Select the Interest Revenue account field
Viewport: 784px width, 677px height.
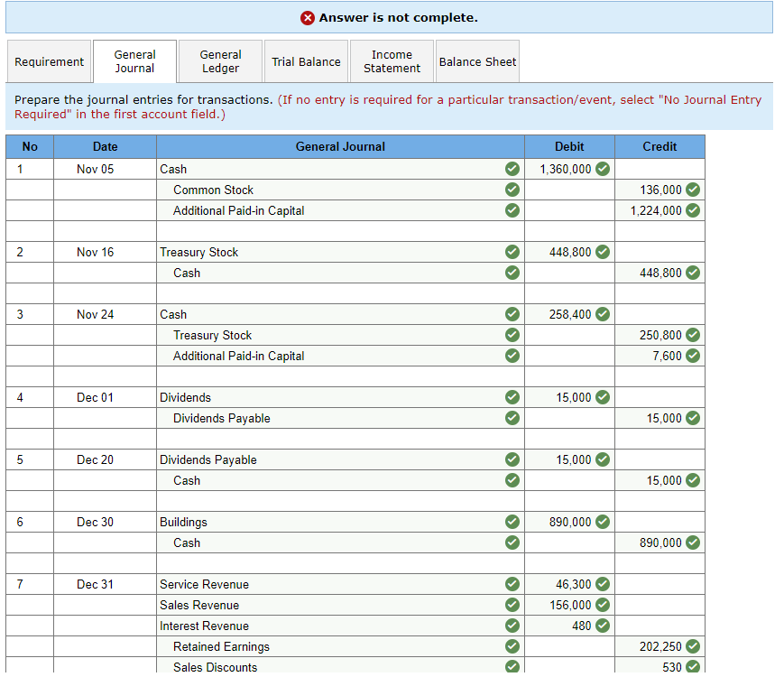click(340, 626)
